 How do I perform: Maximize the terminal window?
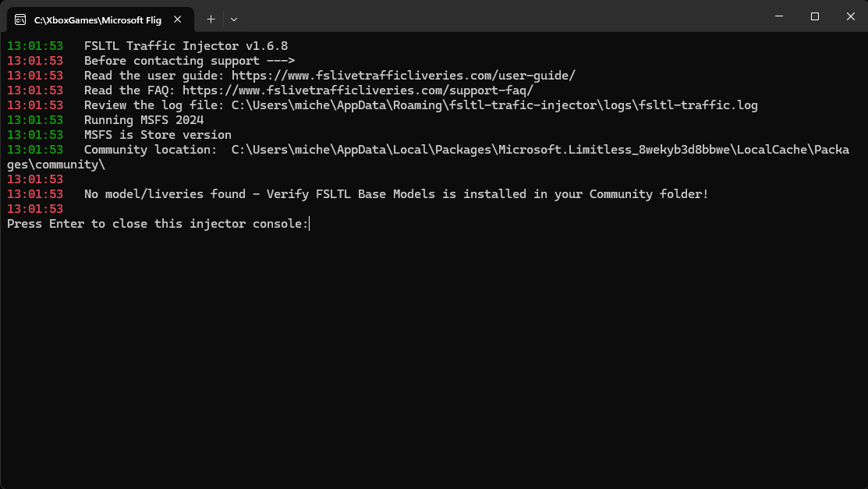[x=815, y=16]
